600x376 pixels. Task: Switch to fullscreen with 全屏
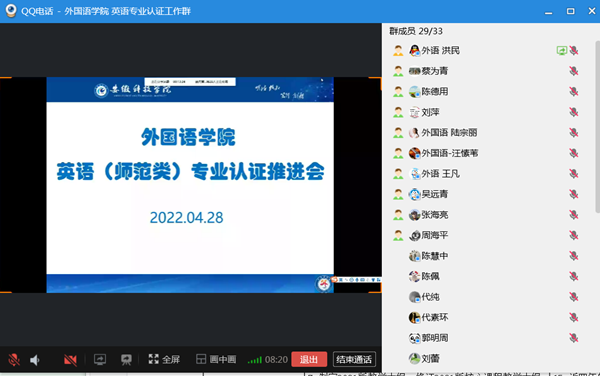click(164, 359)
